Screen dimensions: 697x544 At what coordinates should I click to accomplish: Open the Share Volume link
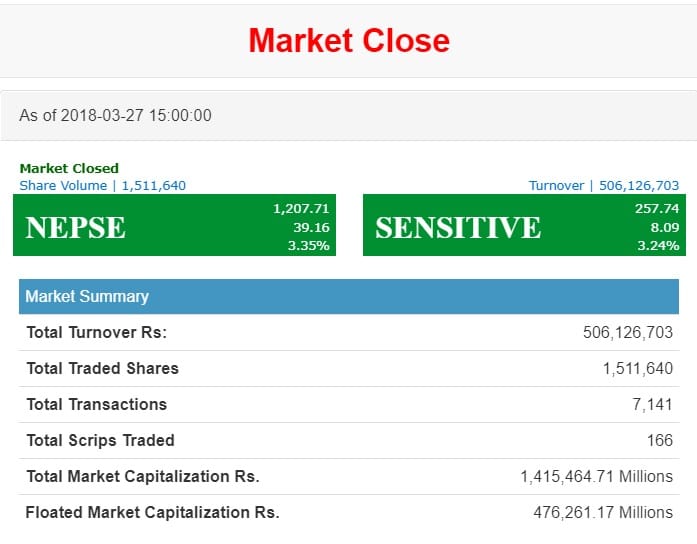pos(103,185)
